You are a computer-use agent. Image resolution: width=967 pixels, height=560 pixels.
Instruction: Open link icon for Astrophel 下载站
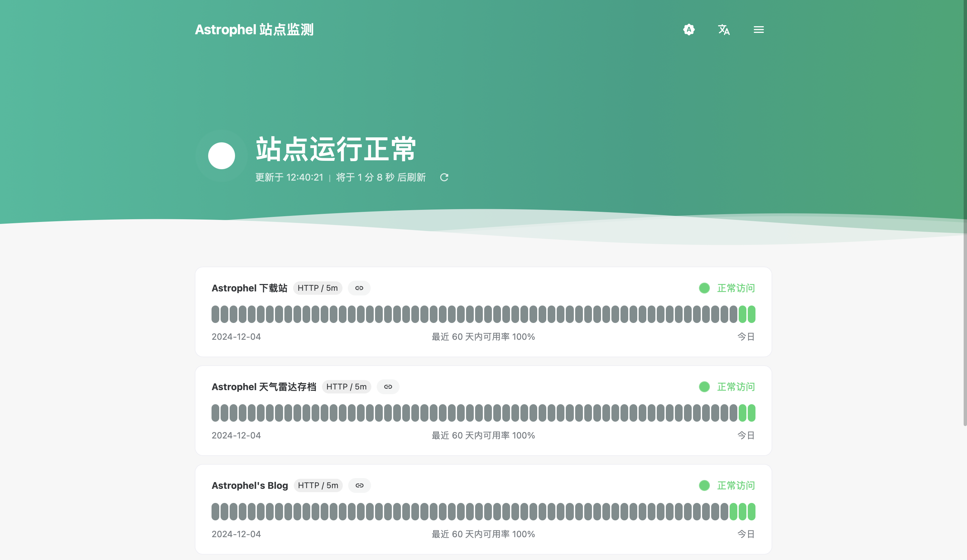359,288
